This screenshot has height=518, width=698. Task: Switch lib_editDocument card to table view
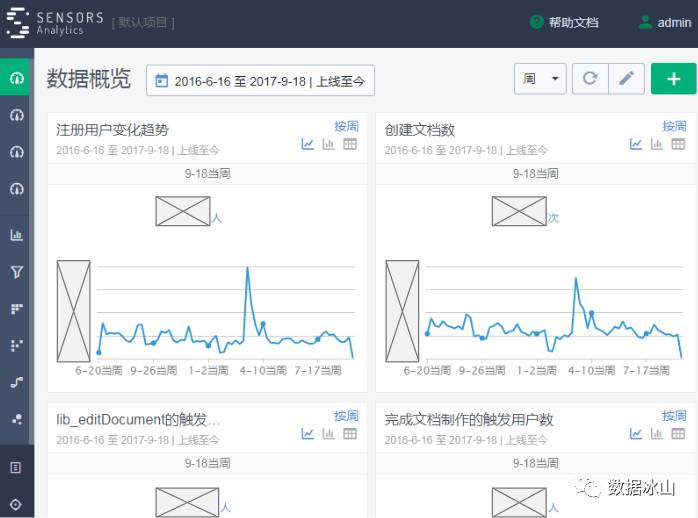[x=350, y=433]
